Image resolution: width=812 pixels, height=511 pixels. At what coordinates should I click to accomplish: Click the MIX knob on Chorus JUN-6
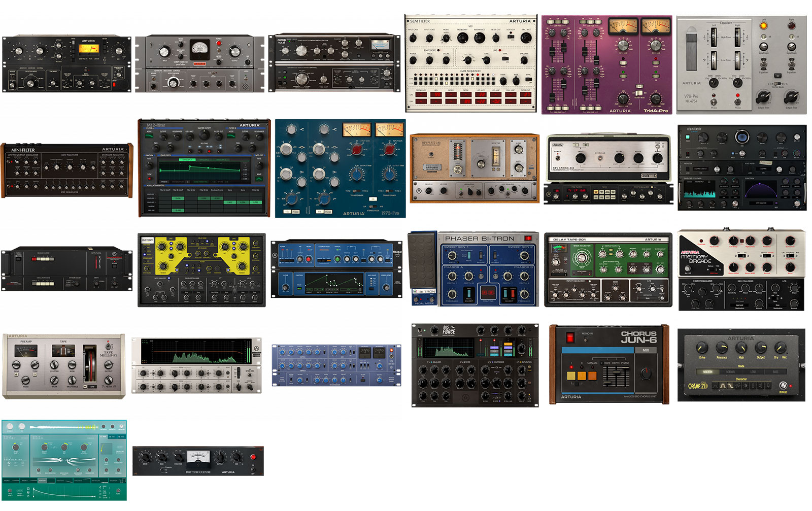coord(646,374)
